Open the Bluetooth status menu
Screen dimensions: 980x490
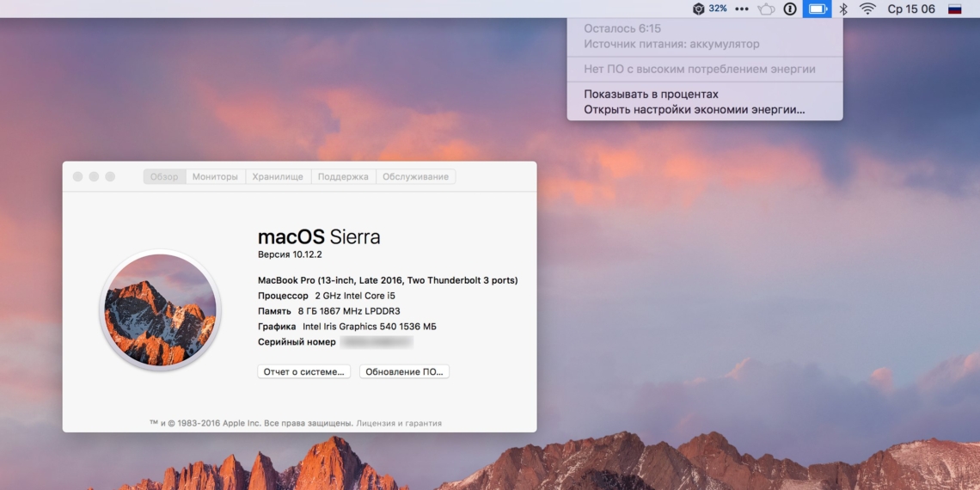(x=843, y=9)
